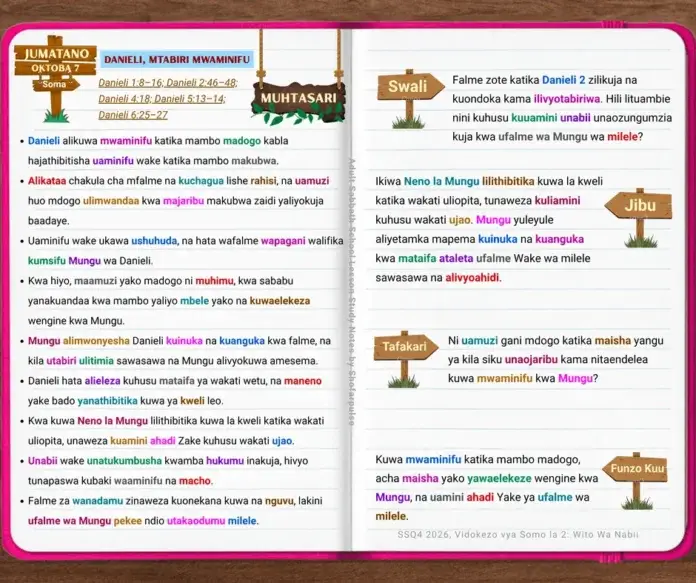Click the green word mataifa in Jibu

click(x=417, y=258)
